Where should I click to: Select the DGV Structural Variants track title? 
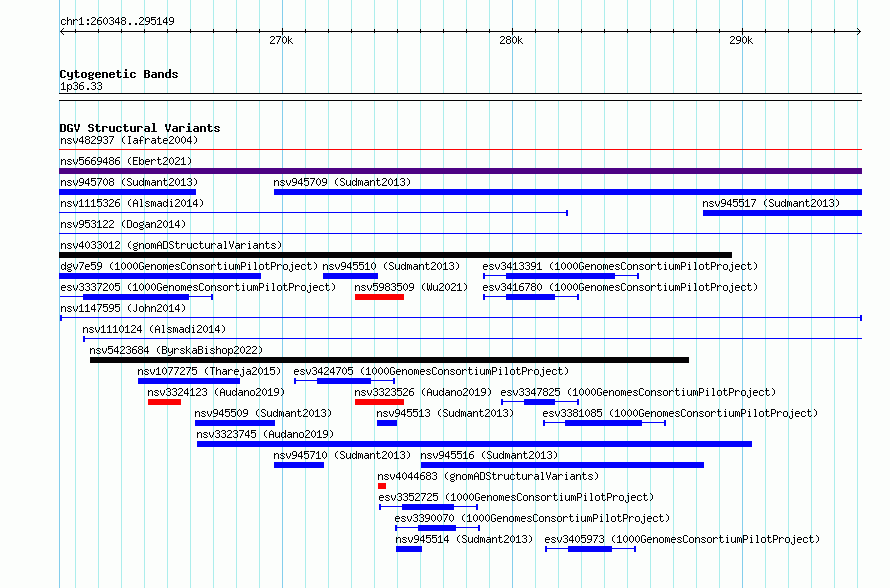140,128
